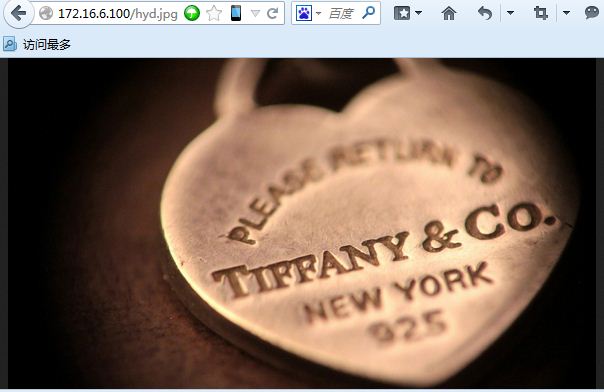
Task: Click the mobile phone icon in address bar
Action: coord(236,13)
